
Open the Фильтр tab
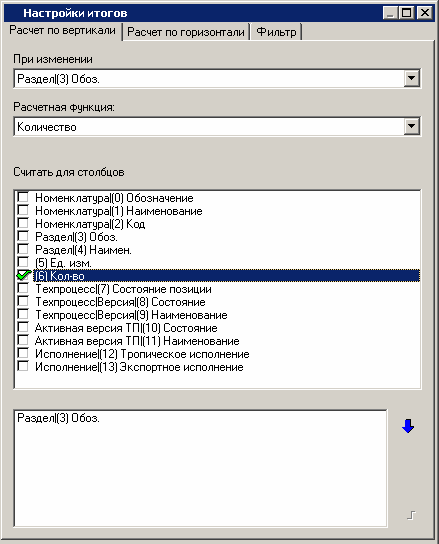pyautogui.click(x=276, y=32)
